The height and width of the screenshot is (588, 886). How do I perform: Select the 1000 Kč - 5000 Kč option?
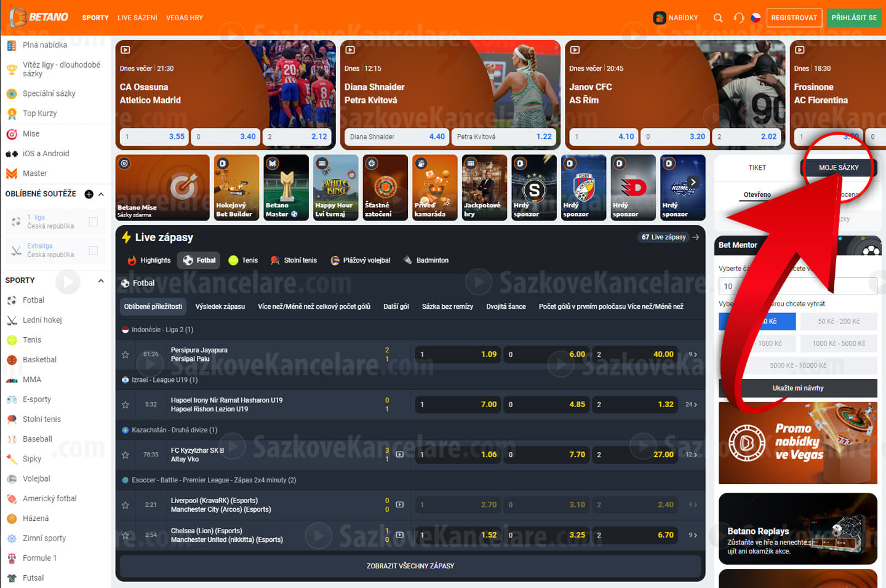(839, 343)
